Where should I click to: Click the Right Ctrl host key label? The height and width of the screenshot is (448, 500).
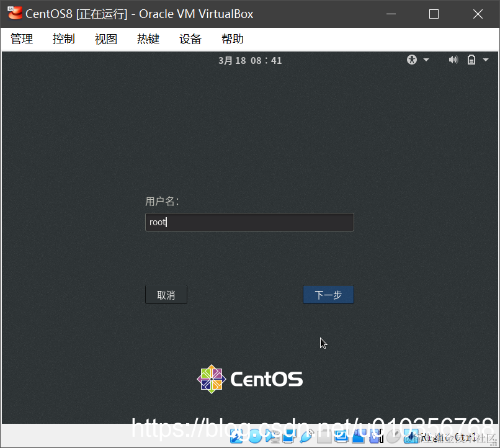tap(449, 437)
